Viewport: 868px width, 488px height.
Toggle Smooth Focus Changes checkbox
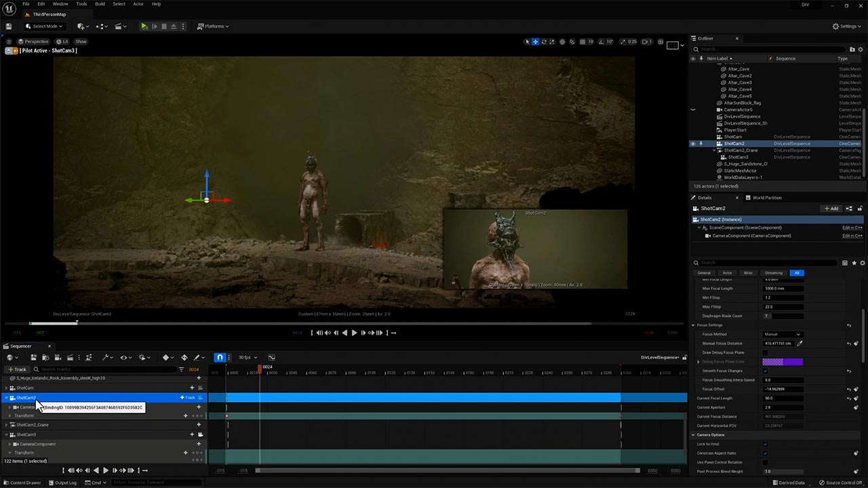click(766, 371)
